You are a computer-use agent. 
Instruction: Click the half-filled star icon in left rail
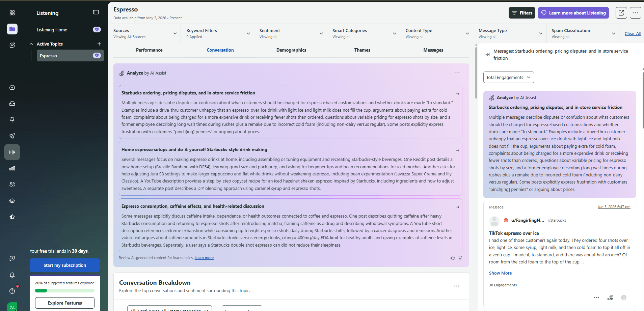(12, 217)
